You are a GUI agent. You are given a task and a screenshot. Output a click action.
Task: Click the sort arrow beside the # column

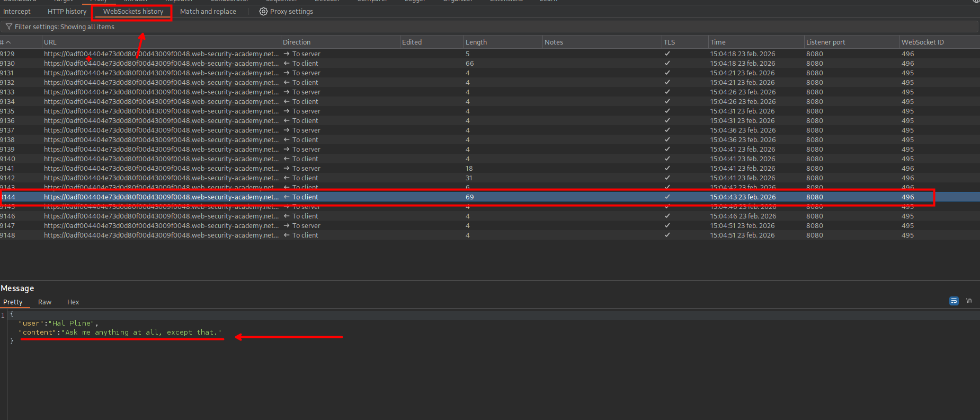(8, 42)
